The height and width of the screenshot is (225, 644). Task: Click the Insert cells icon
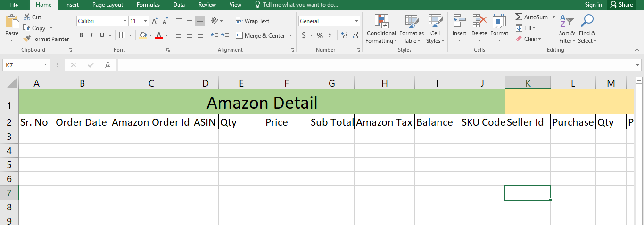[x=459, y=21]
